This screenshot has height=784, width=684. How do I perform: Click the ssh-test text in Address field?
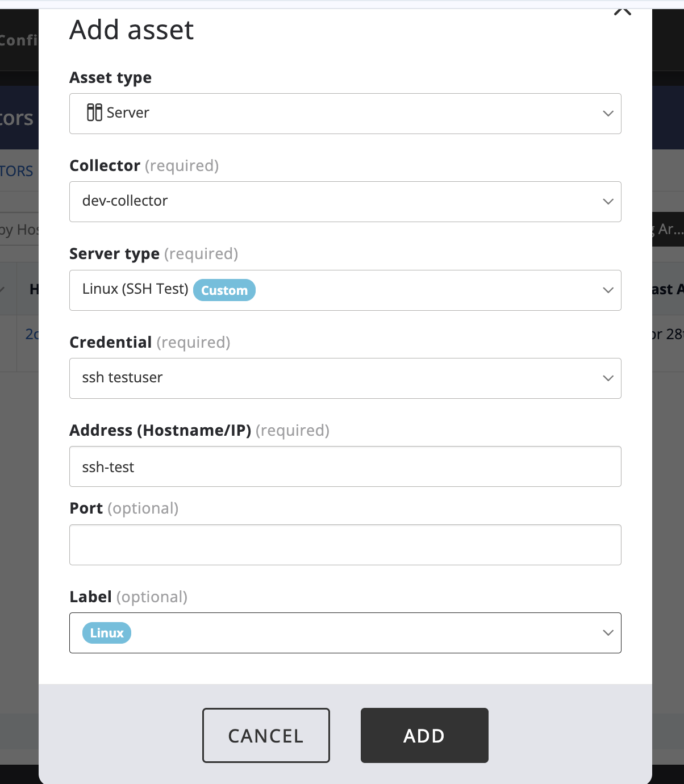click(x=108, y=467)
